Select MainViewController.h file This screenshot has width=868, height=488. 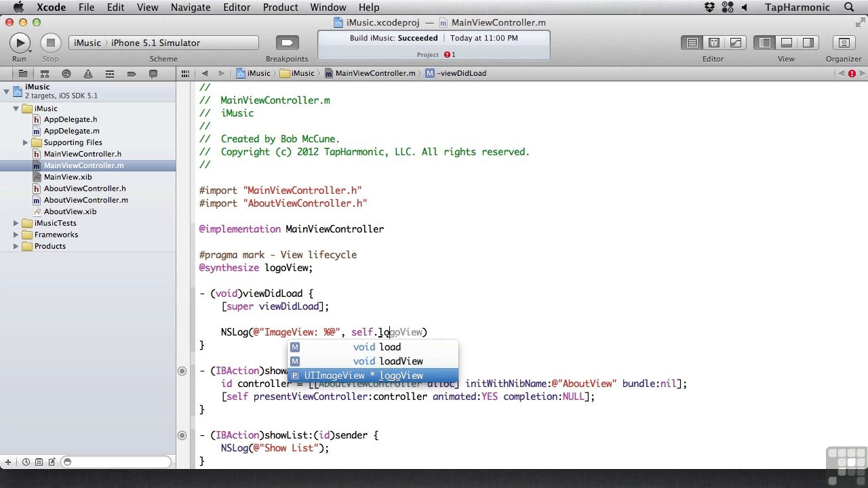click(x=83, y=154)
